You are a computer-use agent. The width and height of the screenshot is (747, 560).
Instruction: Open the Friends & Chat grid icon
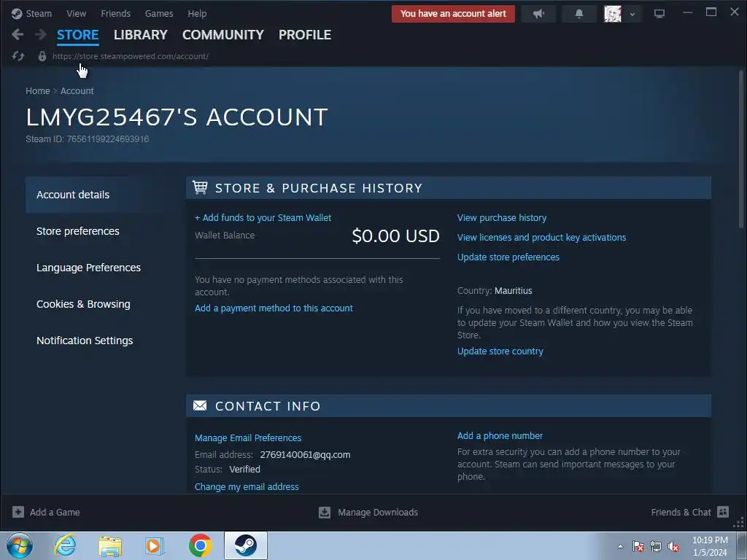(x=723, y=512)
